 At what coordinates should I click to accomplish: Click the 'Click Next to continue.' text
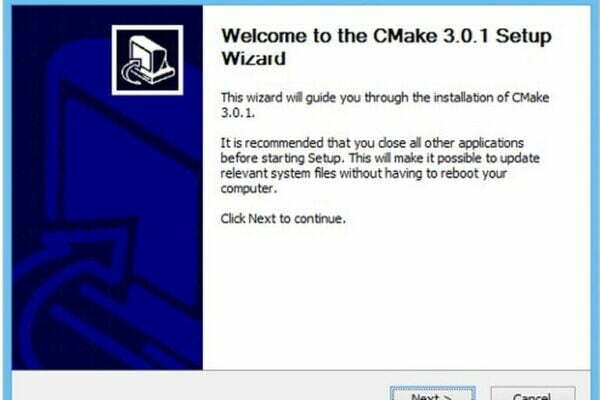pos(283,219)
